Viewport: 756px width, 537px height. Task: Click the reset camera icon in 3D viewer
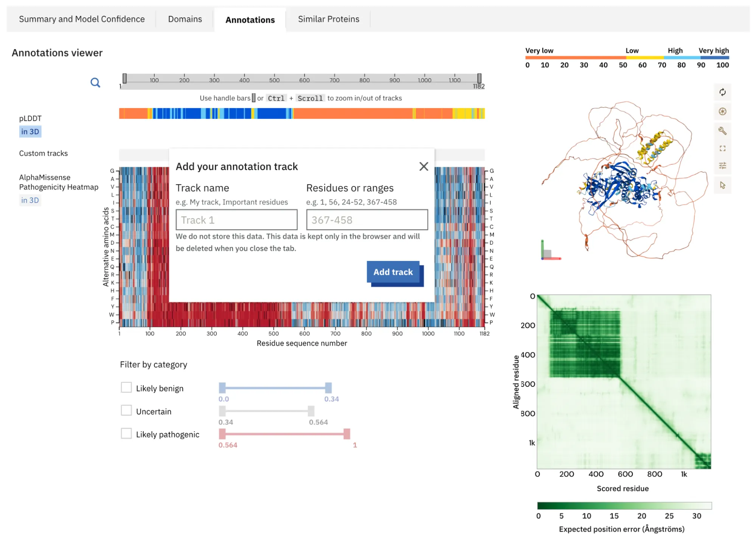click(x=722, y=92)
